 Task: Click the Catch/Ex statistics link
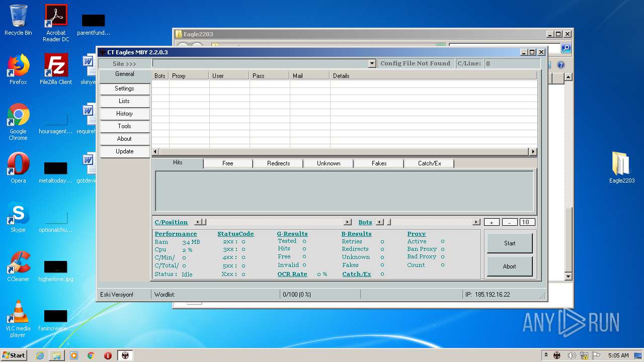point(357,274)
